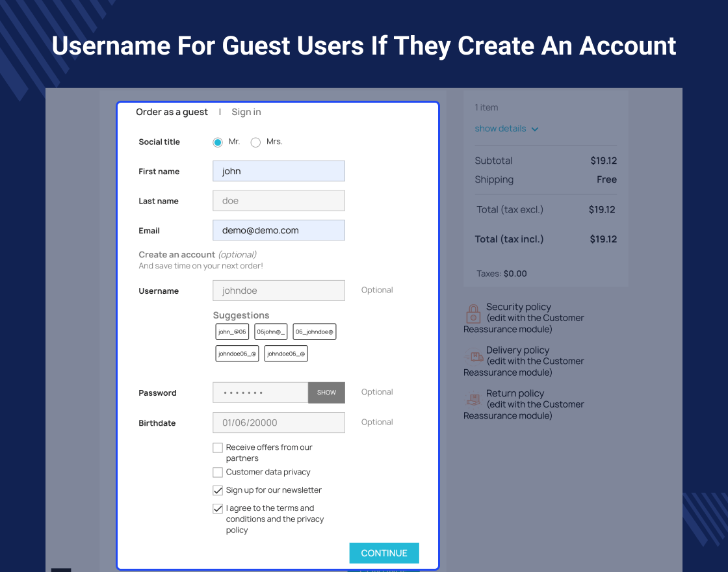Click the Delivery policy truck icon
The width and height of the screenshot is (728, 572).
(x=474, y=357)
